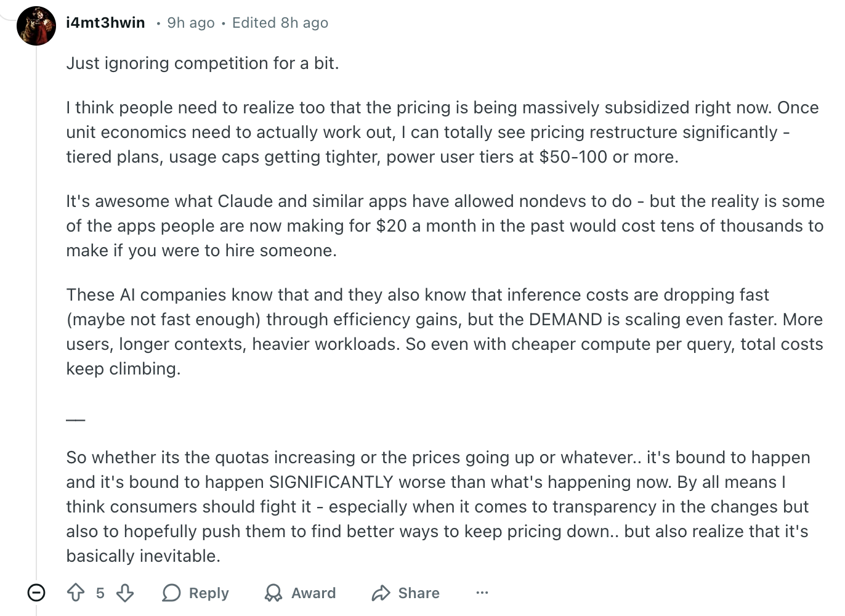The image size is (845, 616).
Task: Downvote the comment by i4mt3hwin
Action: 125,593
